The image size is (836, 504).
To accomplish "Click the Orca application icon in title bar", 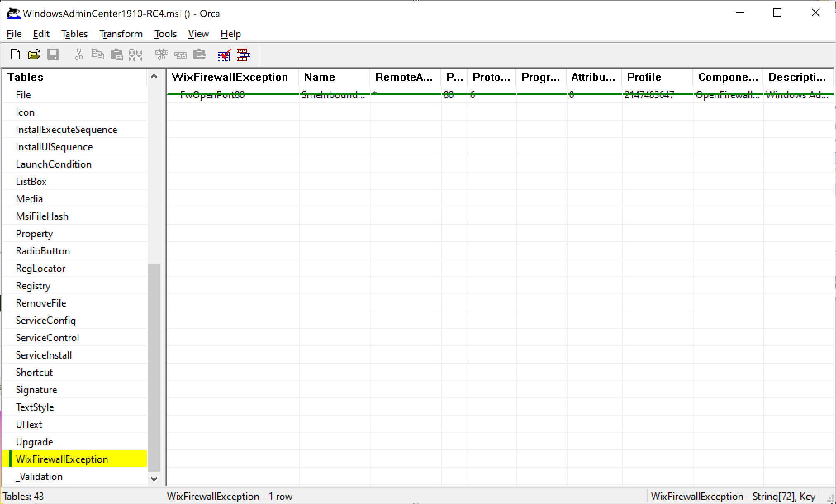I will pyautogui.click(x=14, y=14).
